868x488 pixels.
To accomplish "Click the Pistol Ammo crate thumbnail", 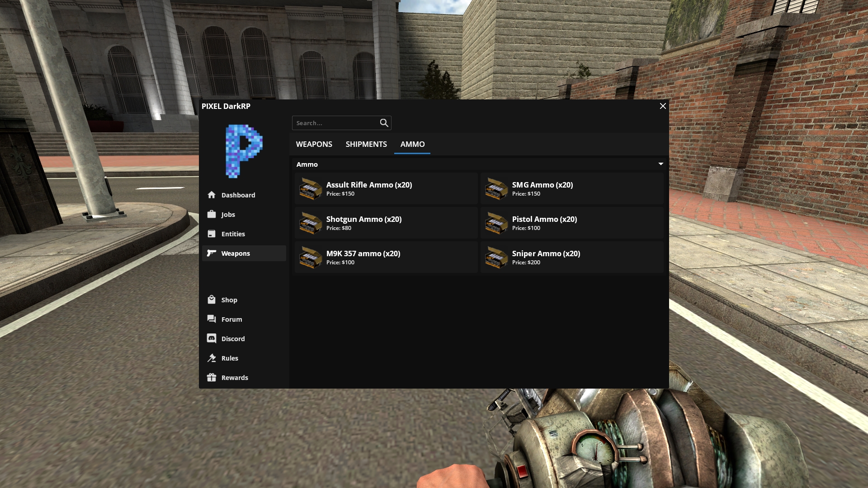I will coord(496,223).
